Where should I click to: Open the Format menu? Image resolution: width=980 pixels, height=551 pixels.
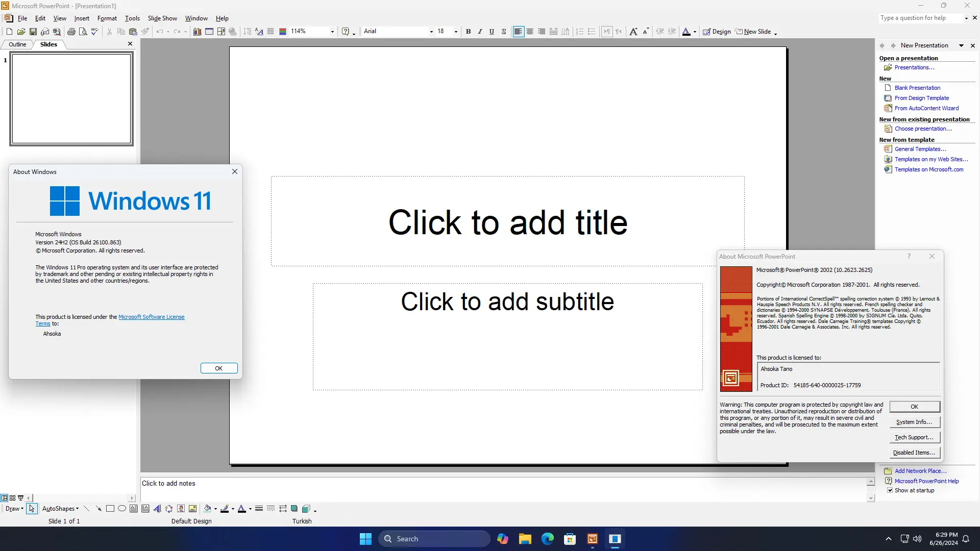107,18
